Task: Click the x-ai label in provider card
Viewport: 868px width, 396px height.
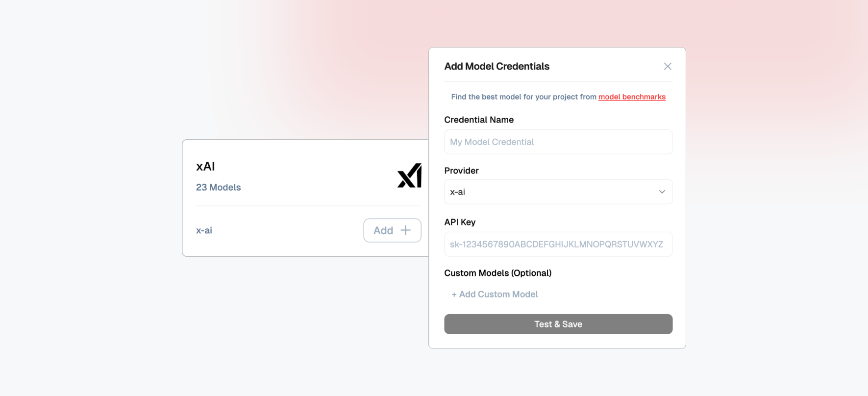Action: (204, 230)
